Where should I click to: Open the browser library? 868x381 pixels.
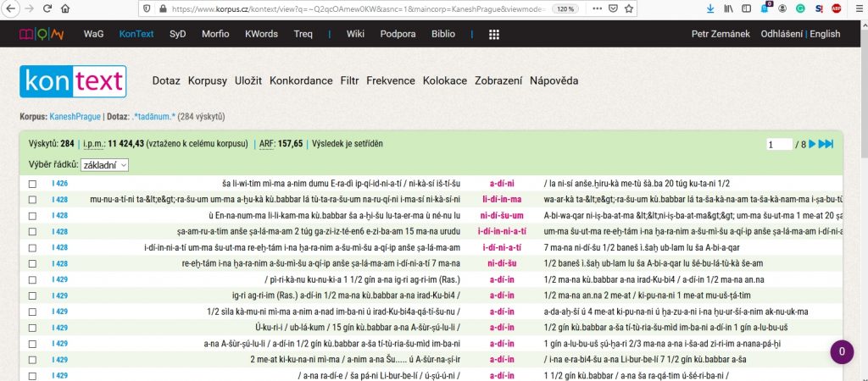(x=728, y=8)
